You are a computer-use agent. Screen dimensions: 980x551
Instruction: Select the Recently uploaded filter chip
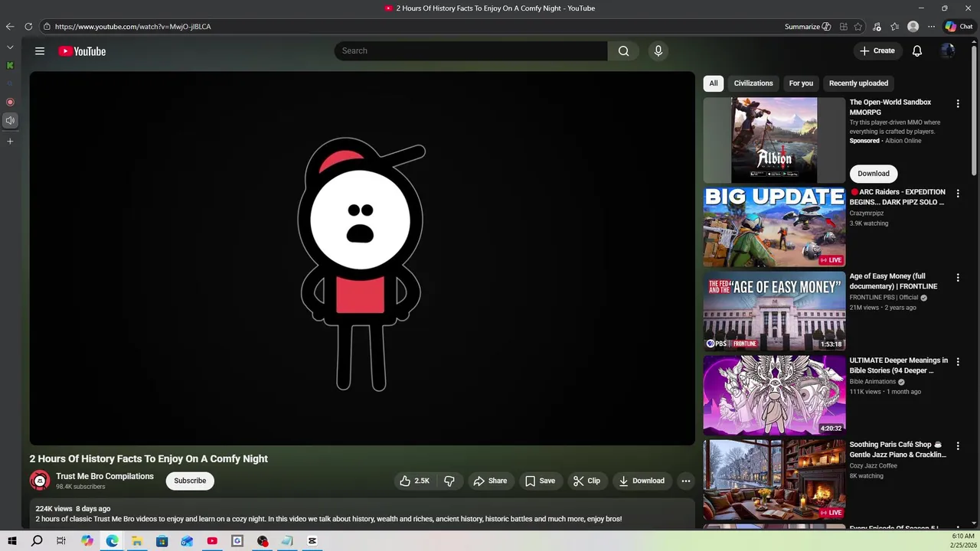(x=858, y=83)
